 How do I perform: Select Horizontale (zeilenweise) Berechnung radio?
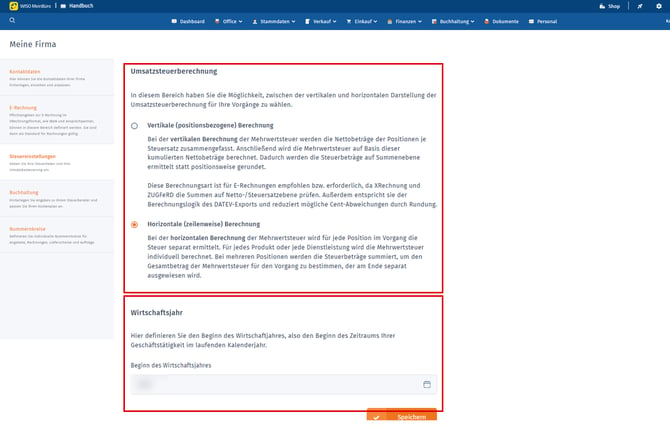click(134, 224)
